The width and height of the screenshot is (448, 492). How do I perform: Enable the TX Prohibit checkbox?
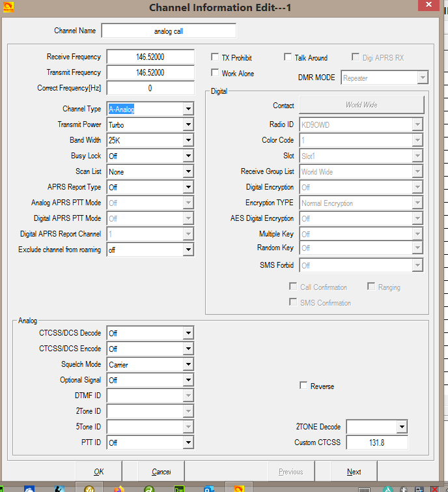(216, 58)
